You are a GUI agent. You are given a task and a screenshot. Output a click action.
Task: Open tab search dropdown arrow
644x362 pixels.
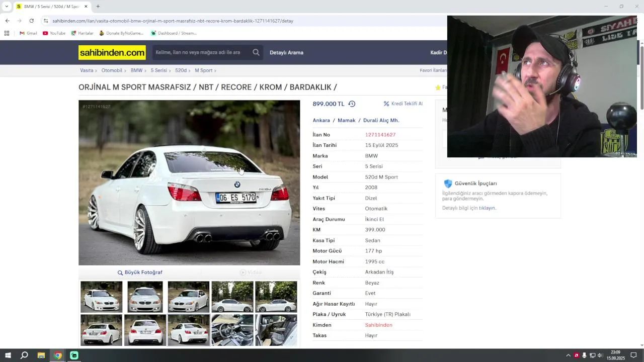click(7, 7)
